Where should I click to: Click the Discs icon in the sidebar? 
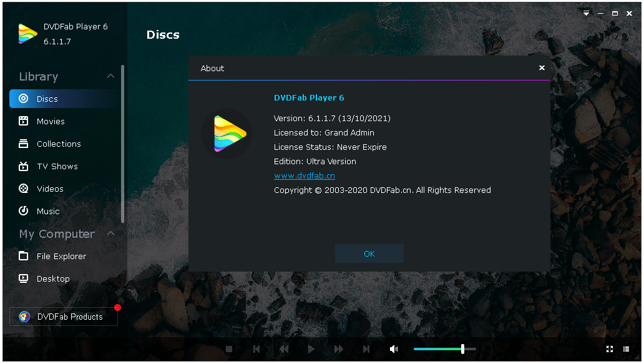click(x=24, y=99)
